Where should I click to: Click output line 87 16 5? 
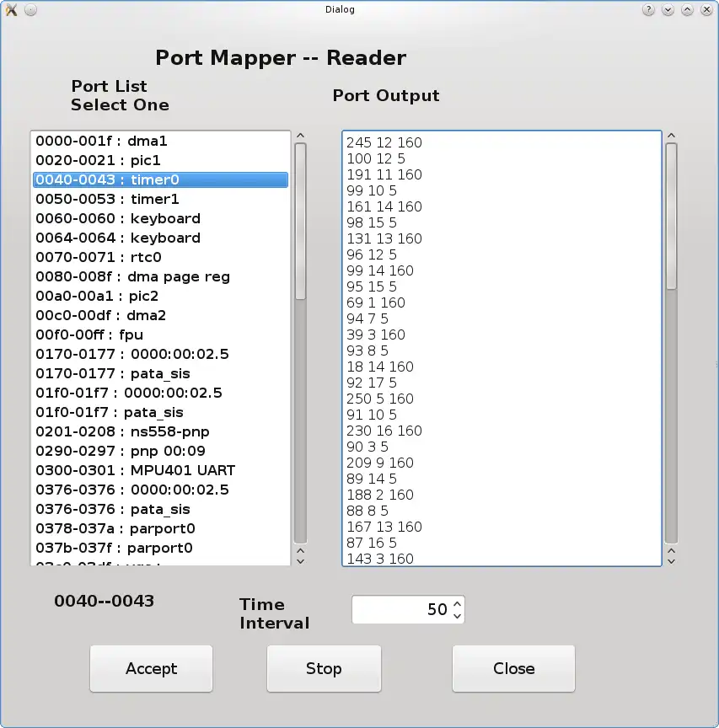[x=372, y=543]
